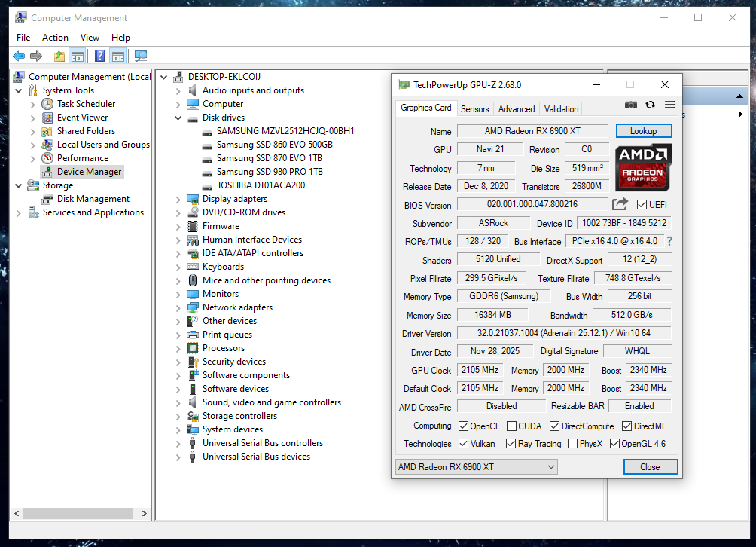Click the Back arrow in toolbar
This screenshot has width=756, height=547.
click(x=19, y=56)
